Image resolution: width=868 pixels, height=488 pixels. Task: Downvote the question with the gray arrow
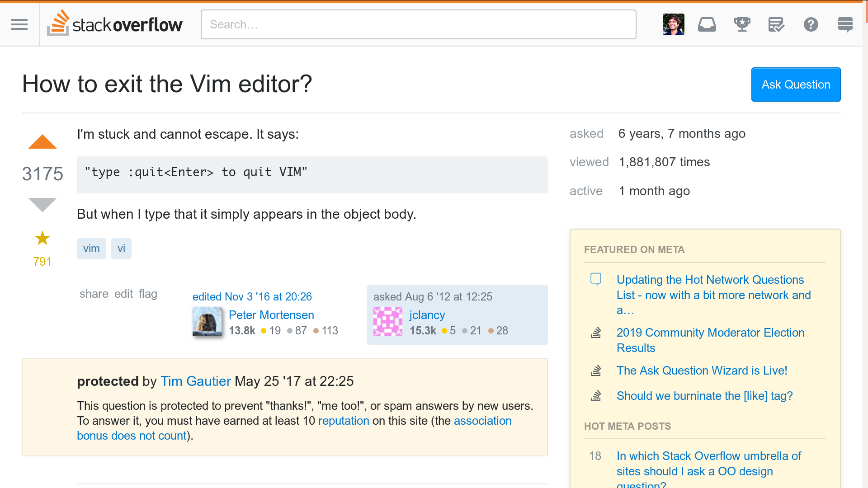pyautogui.click(x=42, y=205)
